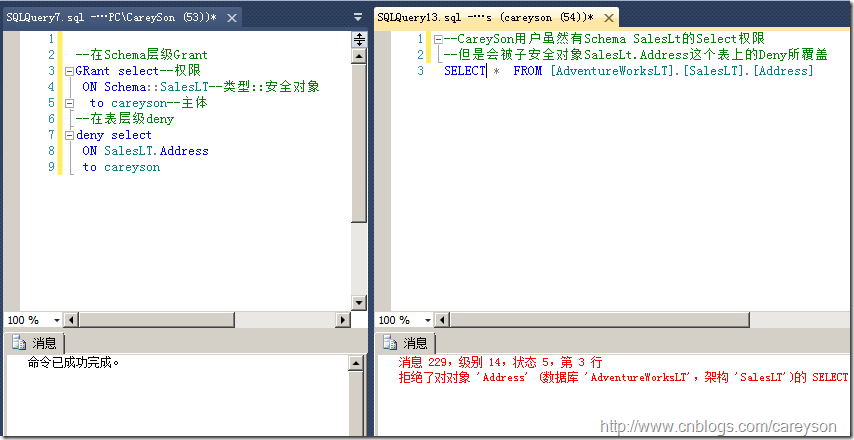Click the left 消息 tab document icon
Screen dimensions: 854x440
click(19, 343)
